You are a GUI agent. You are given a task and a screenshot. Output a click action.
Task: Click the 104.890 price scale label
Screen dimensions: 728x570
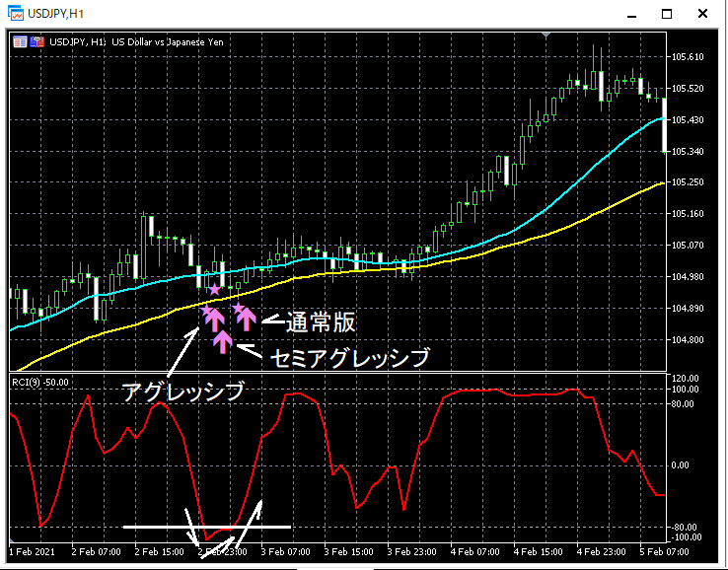(x=689, y=309)
